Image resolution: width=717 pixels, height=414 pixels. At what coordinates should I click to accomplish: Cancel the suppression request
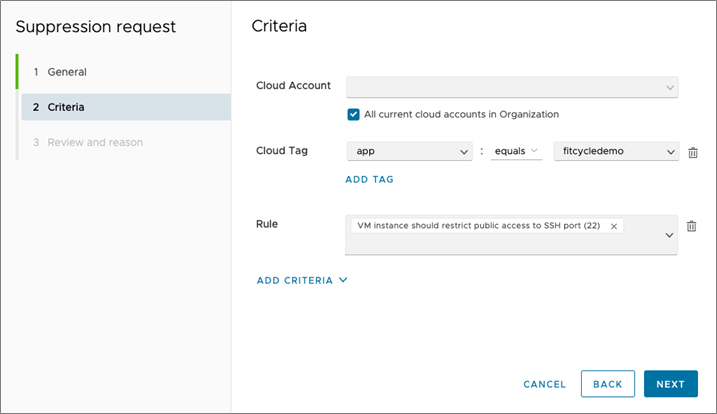click(x=544, y=384)
